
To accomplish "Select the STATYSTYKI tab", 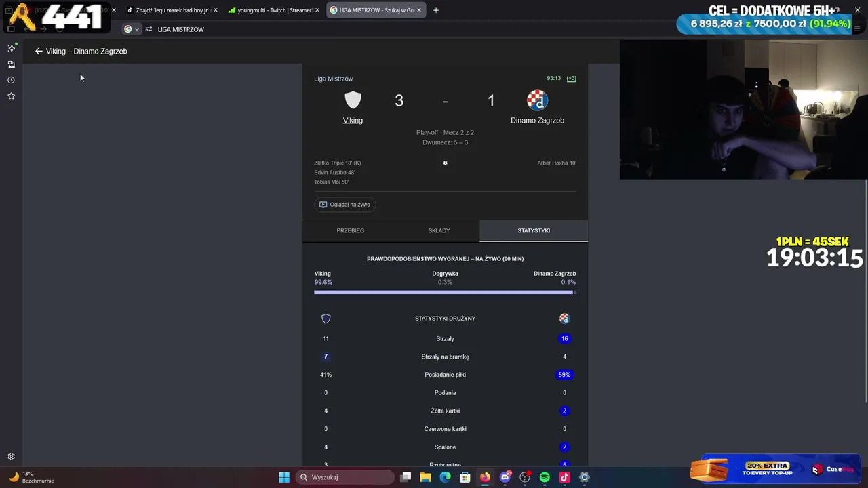I will [x=534, y=231].
